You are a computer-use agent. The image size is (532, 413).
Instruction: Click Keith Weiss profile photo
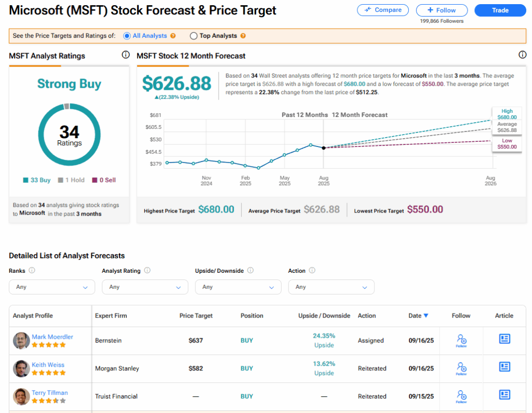21,368
